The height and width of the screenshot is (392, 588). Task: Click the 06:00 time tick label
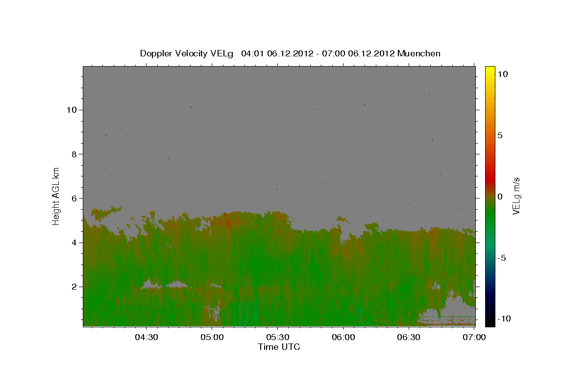(343, 337)
